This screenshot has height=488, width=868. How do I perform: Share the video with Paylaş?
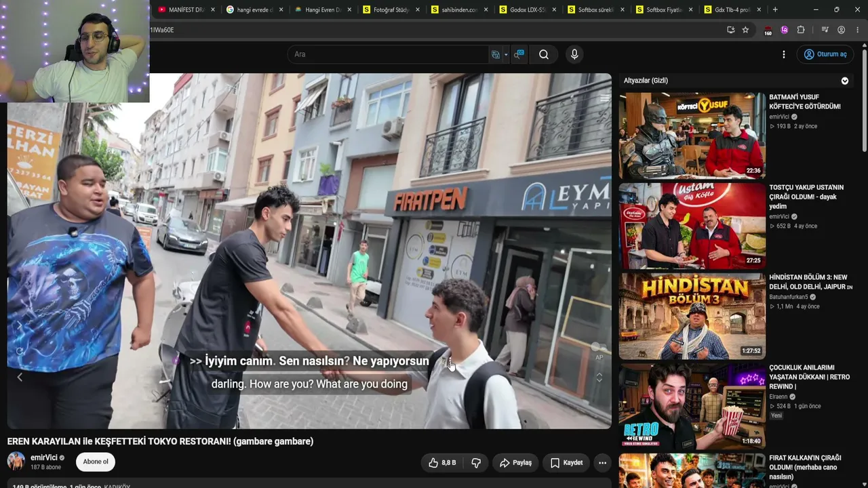(x=515, y=463)
